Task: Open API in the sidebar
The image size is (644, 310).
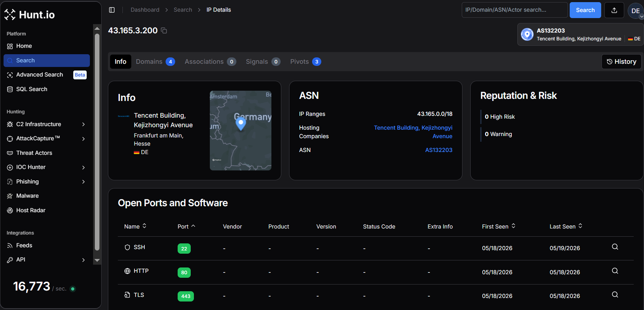Action: click(47, 260)
